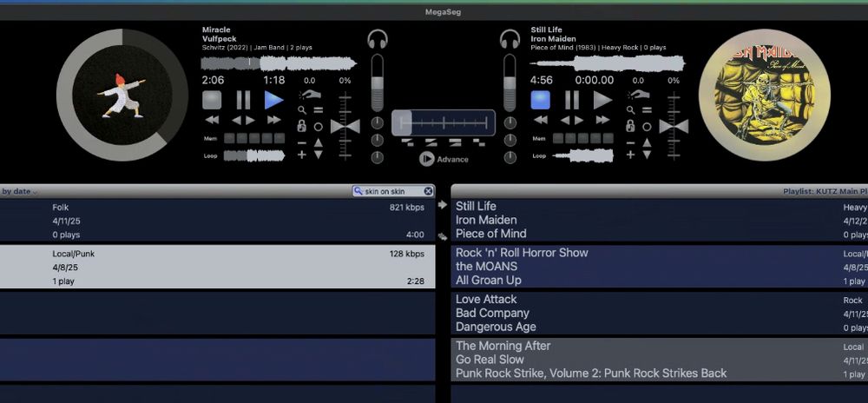Nudge the Still Life deck backward one step
Viewport: 868px width, 403px height.
click(x=565, y=120)
